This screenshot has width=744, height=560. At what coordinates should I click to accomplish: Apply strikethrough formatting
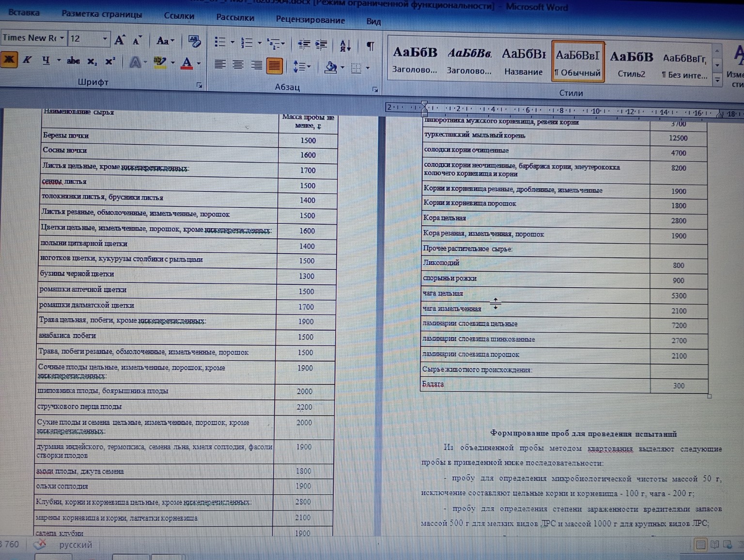coord(73,61)
